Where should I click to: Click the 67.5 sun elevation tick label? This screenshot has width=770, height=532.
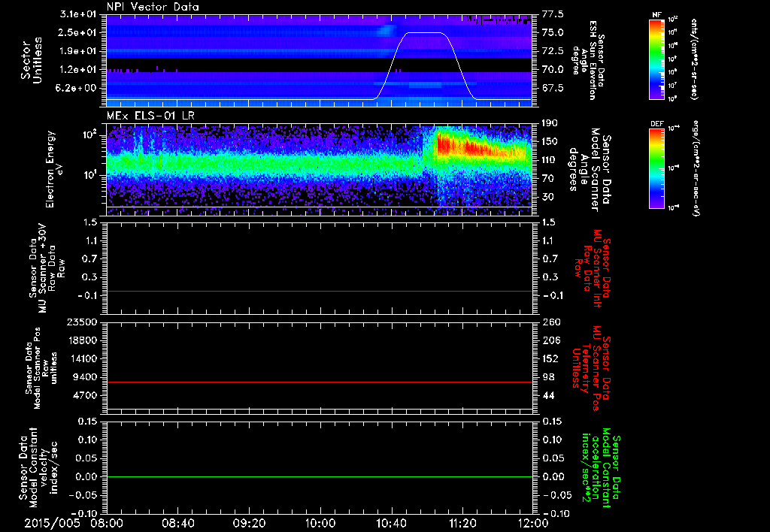coord(553,89)
